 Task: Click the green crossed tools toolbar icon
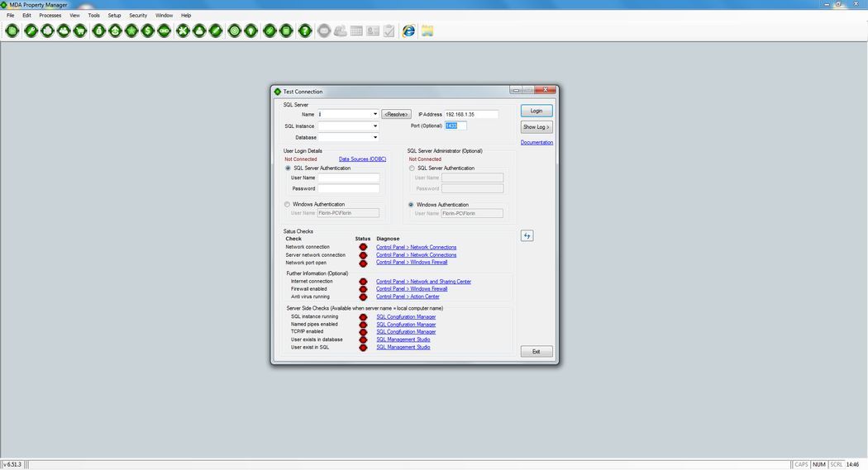(x=183, y=31)
